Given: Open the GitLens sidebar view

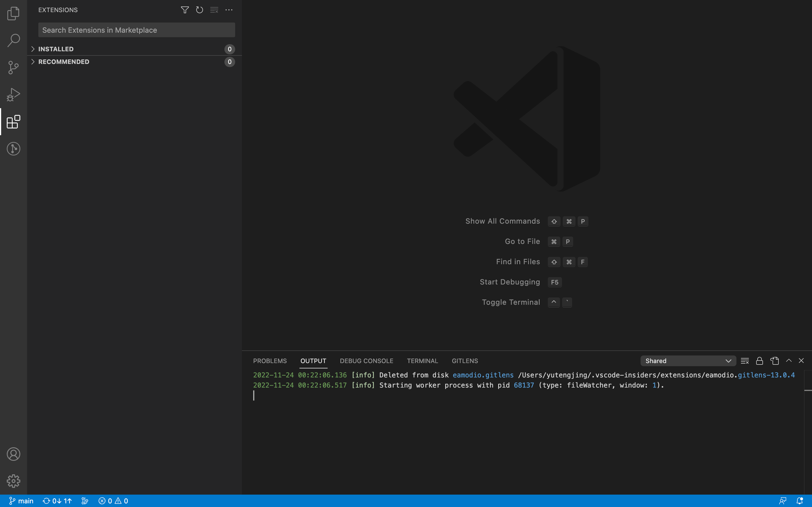Looking at the screenshot, I should pyautogui.click(x=14, y=148).
